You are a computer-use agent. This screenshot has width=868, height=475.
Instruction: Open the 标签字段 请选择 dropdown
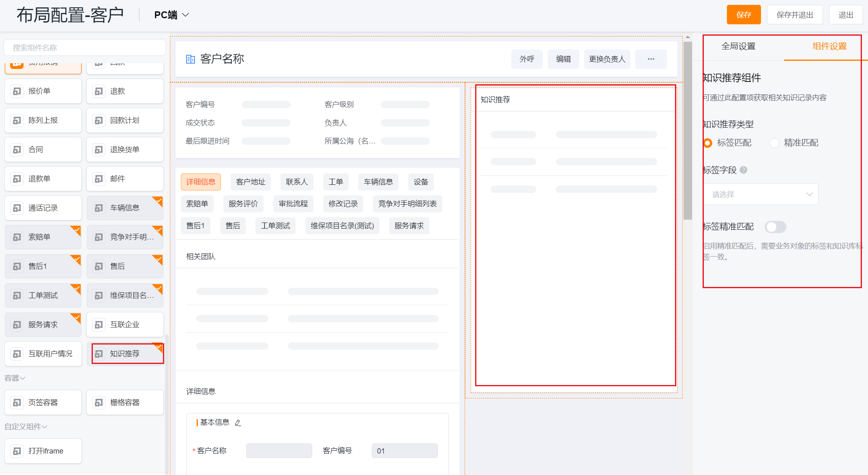761,195
